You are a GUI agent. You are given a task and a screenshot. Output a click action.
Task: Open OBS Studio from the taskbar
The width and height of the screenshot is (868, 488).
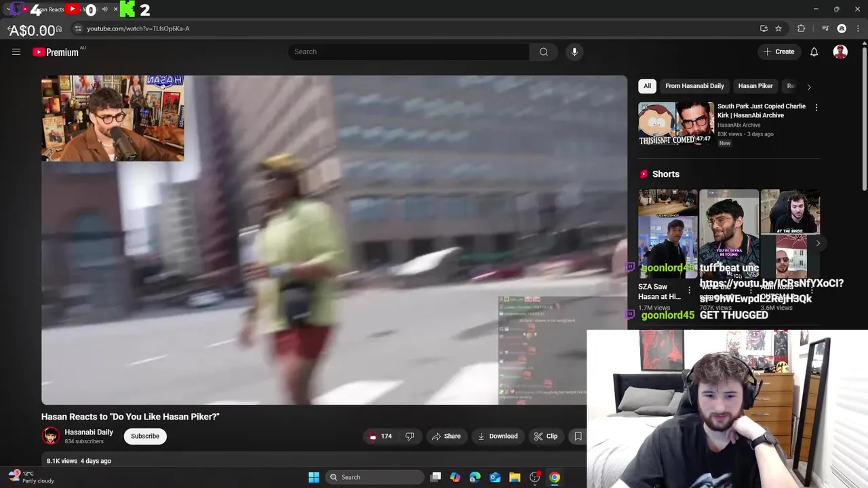tap(534, 477)
